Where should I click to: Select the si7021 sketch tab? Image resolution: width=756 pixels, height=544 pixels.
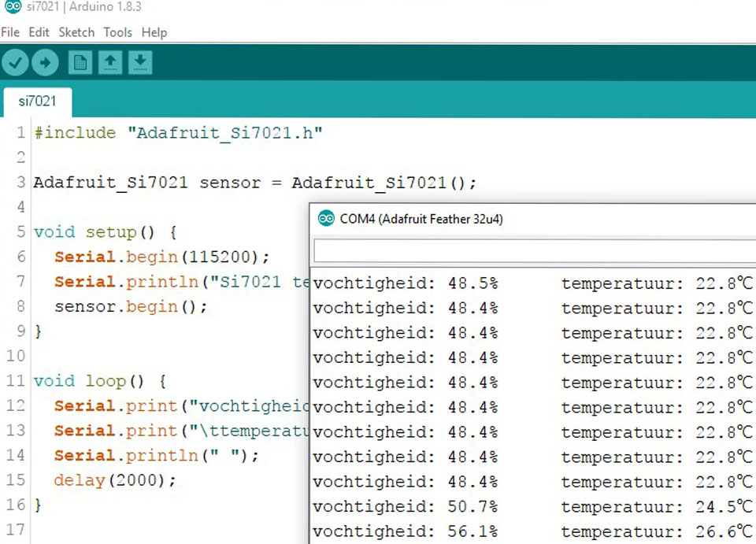pos(37,102)
